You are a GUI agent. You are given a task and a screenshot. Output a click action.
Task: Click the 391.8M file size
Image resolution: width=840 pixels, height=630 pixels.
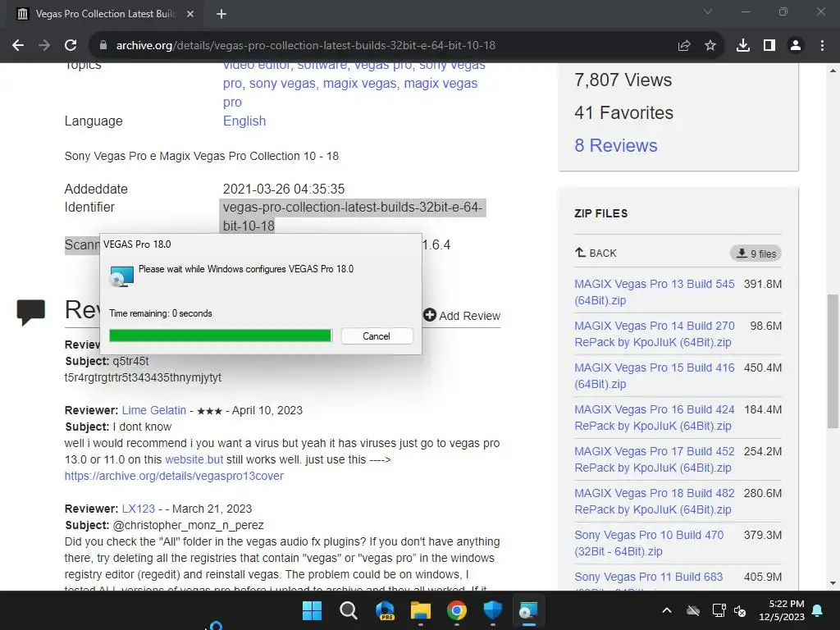[763, 284]
